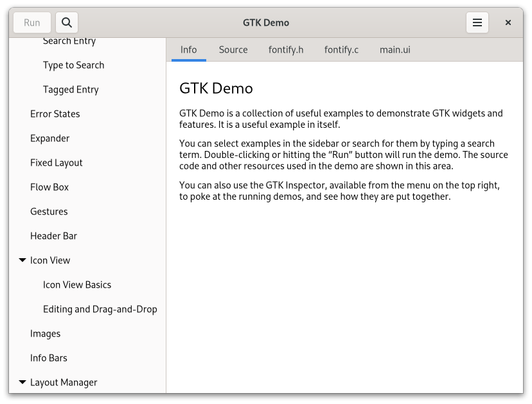
Task: Select the Icon View row
Action: click(87, 260)
